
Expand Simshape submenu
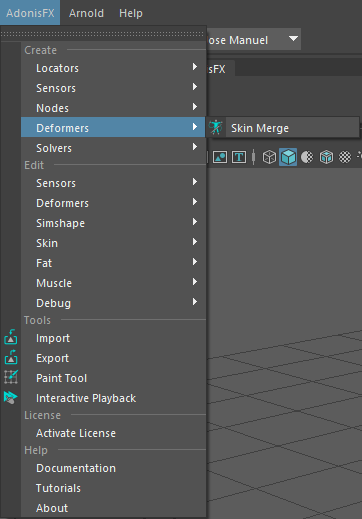113,223
